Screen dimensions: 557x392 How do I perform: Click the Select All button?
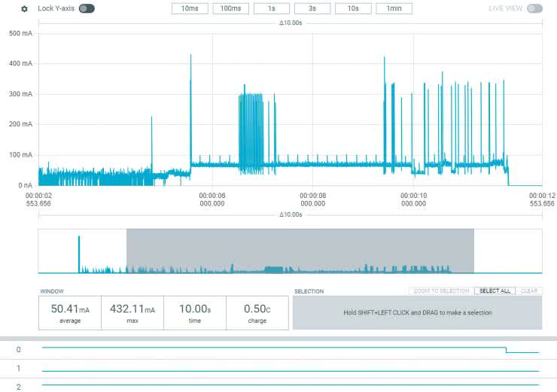click(495, 290)
